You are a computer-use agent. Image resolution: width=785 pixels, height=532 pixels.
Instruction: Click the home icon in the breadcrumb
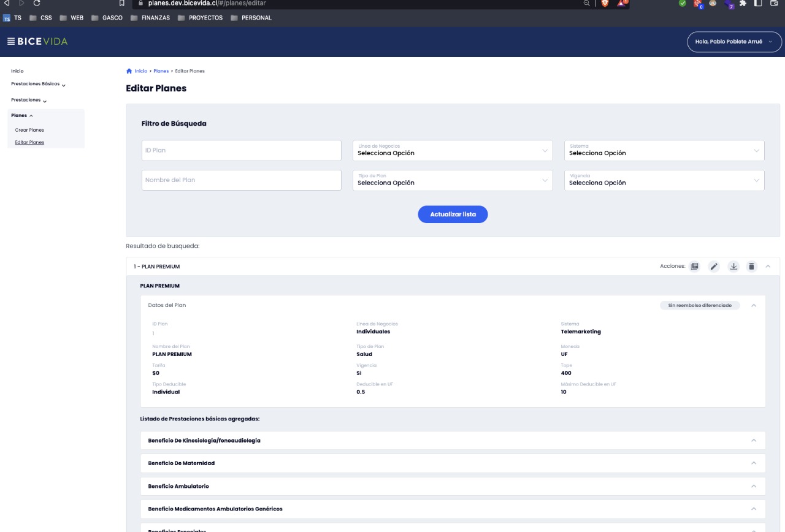129,71
